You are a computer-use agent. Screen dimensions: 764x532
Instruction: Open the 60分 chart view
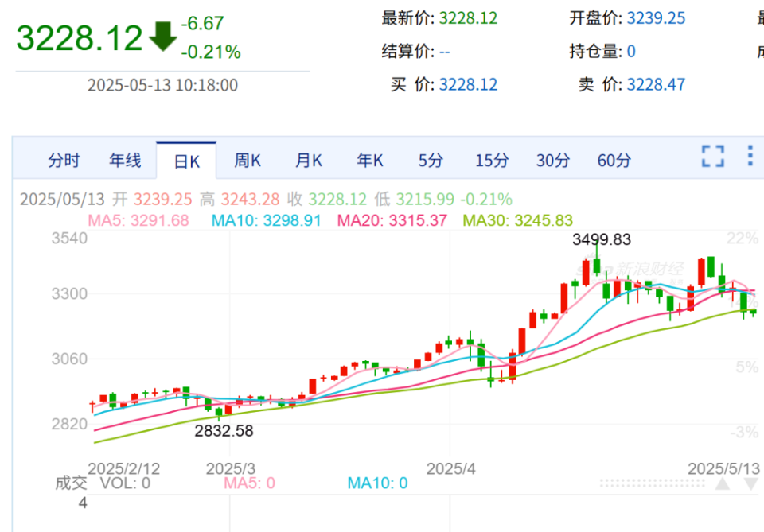(614, 160)
